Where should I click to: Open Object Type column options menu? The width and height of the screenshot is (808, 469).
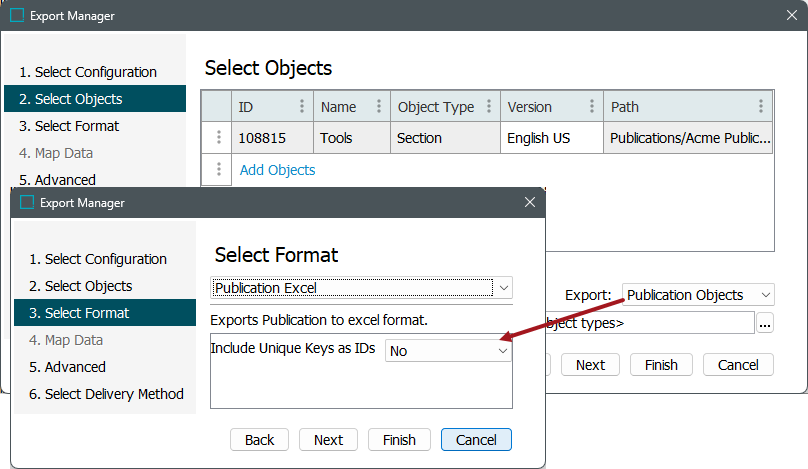489,107
